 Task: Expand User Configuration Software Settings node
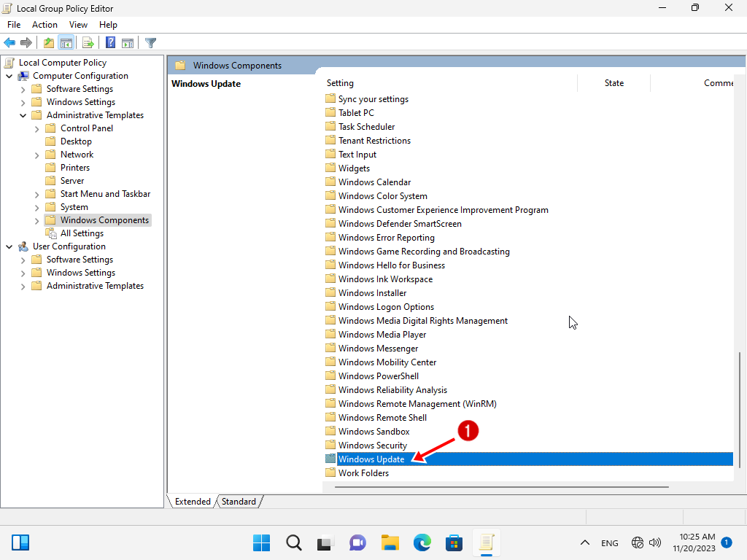coord(23,260)
